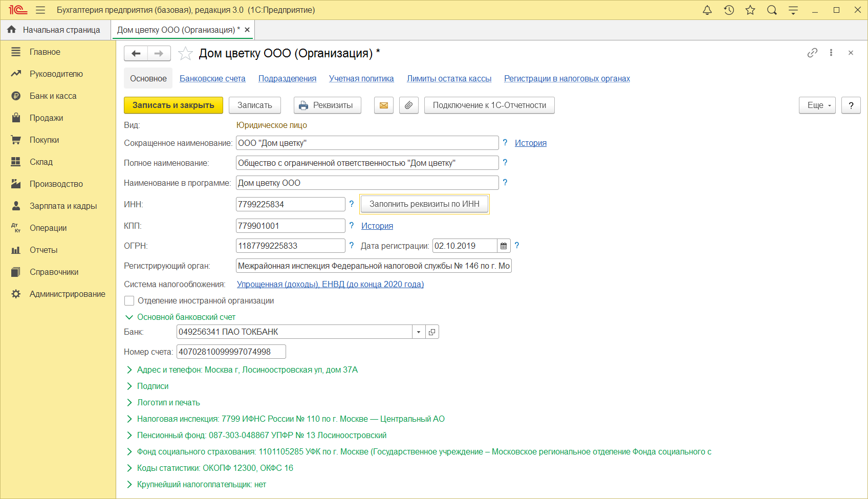
Task: Click Записать и закрыть button
Action: point(173,105)
